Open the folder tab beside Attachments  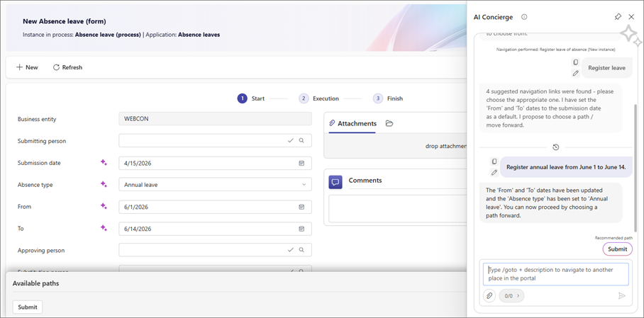point(389,123)
